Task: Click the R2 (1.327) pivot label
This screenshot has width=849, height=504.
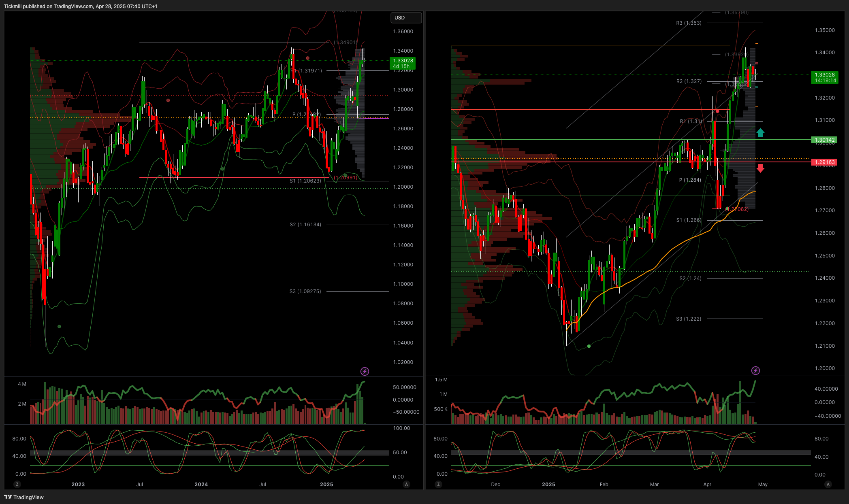Action: [x=689, y=81]
